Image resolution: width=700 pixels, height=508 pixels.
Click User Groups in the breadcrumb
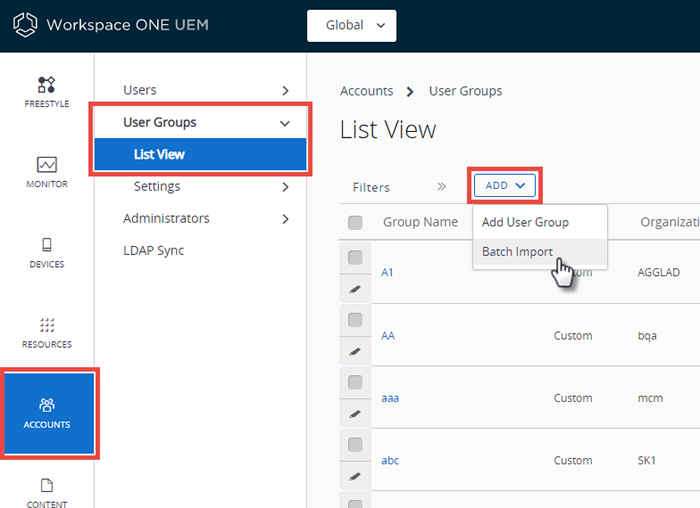[x=465, y=92]
